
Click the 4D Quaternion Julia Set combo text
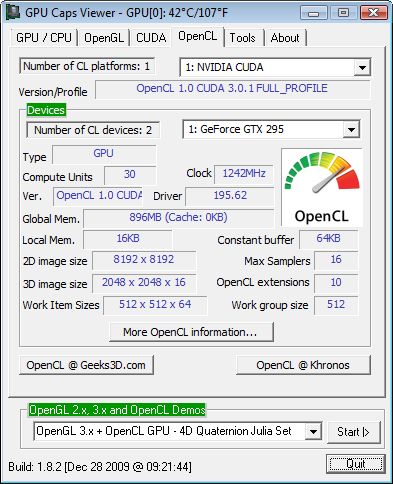click(x=164, y=431)
